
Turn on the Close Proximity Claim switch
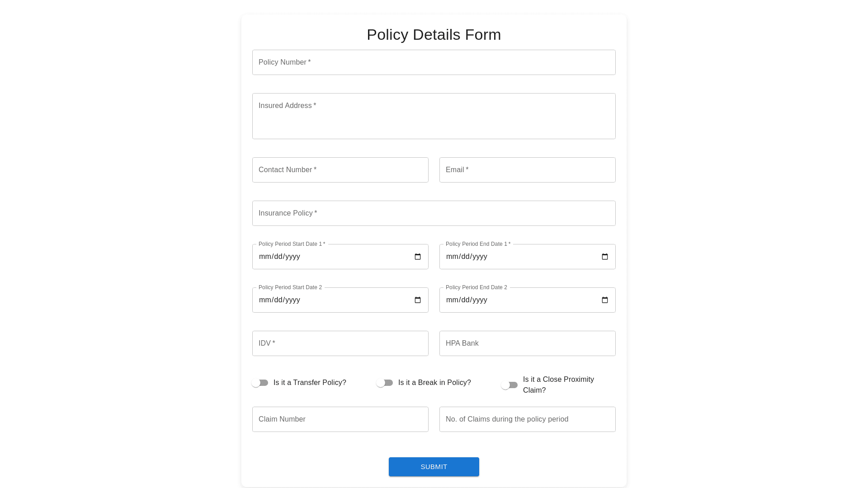pos(509,385)
